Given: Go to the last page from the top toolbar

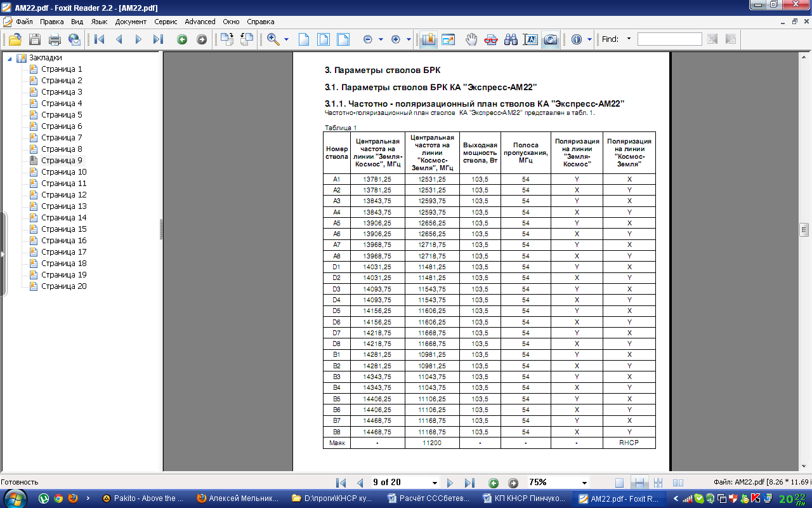Looking at the screenshot, I should tap(158, 39).
